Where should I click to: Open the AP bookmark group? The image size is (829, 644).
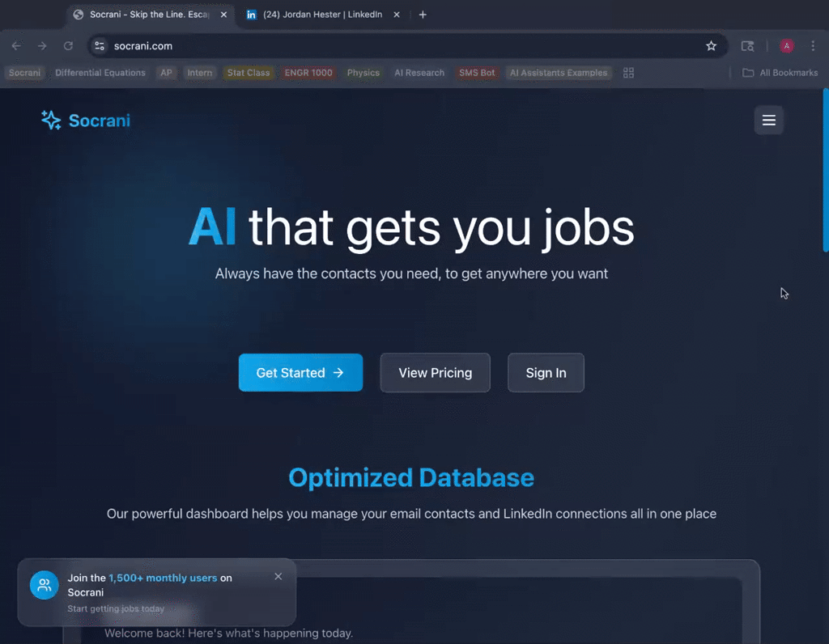pos(166,73)
